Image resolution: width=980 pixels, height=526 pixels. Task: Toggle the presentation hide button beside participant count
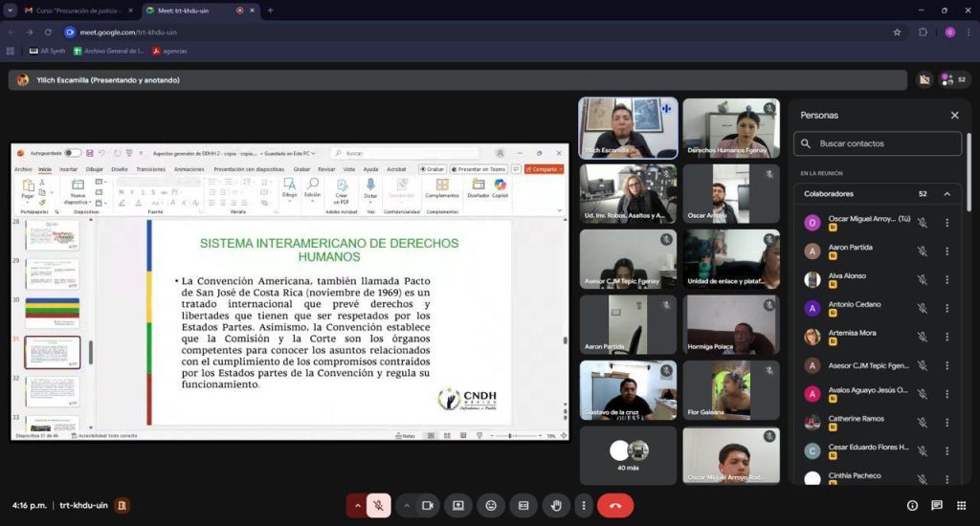point(924,80)
